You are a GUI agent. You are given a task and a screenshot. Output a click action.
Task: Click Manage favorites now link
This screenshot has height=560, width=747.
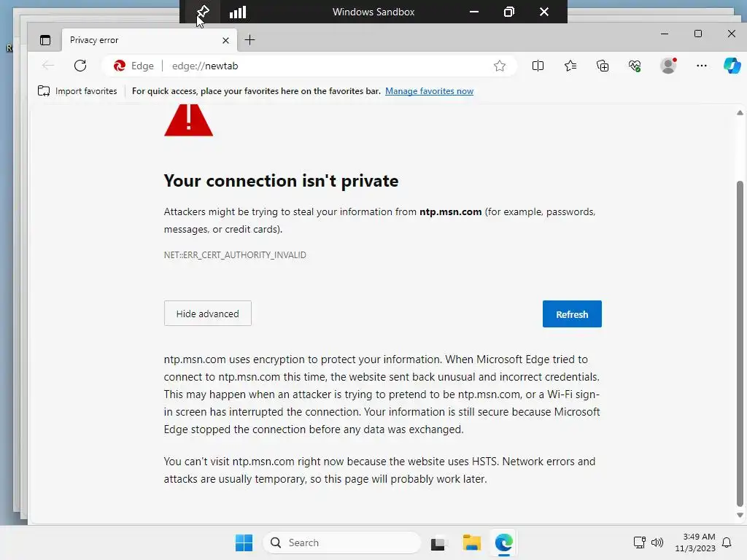point(429,91)
